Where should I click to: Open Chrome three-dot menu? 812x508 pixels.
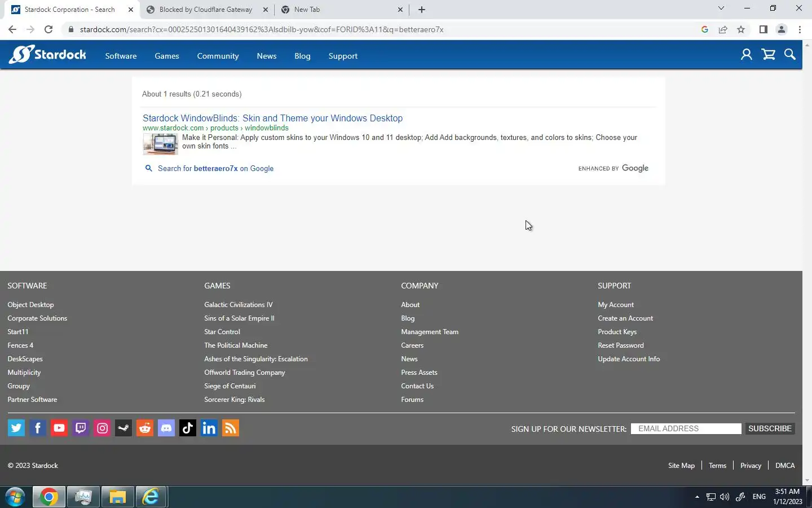[x=800, y=29]
